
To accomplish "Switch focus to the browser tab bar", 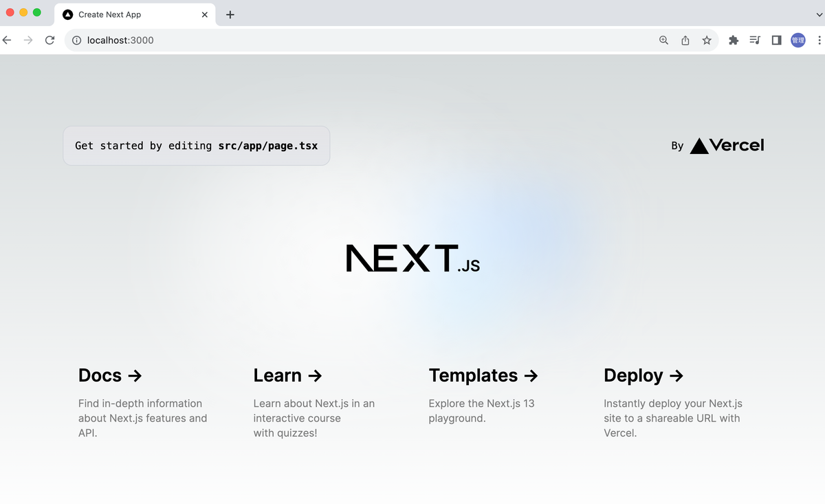I will (x=412, y=14).
